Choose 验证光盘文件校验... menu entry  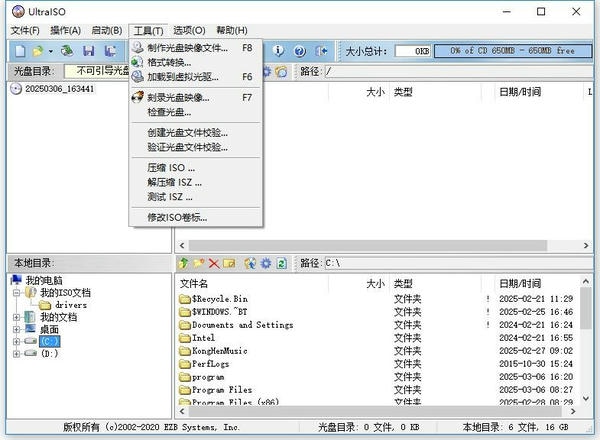[x=196, y=147]
